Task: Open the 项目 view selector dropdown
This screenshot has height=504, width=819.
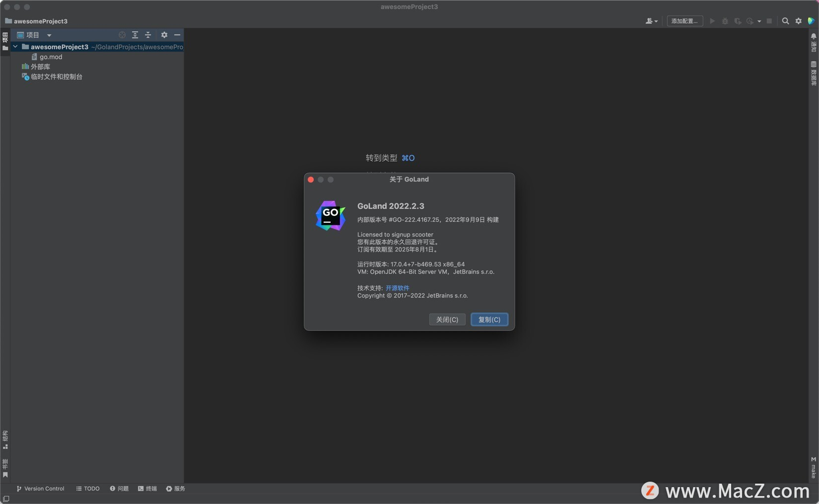Action: (34, 35)
